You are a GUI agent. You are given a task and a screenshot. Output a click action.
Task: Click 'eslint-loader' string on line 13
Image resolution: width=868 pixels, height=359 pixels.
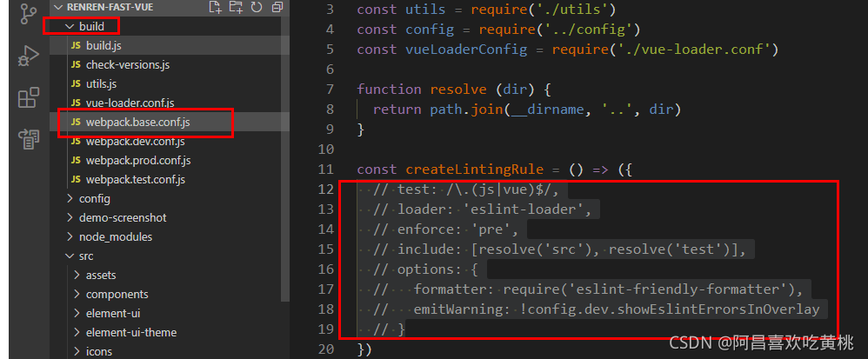click(523, 209)
